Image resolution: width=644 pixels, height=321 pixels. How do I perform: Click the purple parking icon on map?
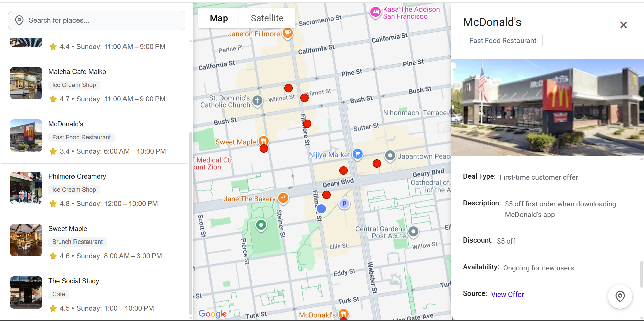tap(344, 204)
